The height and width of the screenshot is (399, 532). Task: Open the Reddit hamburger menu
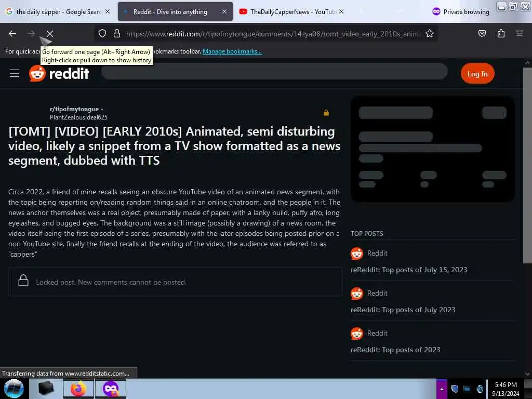pyautogui.click(x=14, y=73)
